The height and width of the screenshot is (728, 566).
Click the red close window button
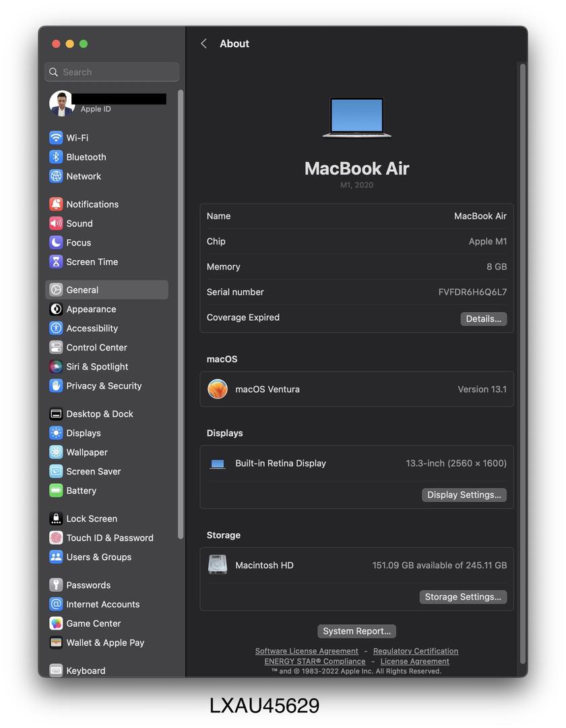56,44
